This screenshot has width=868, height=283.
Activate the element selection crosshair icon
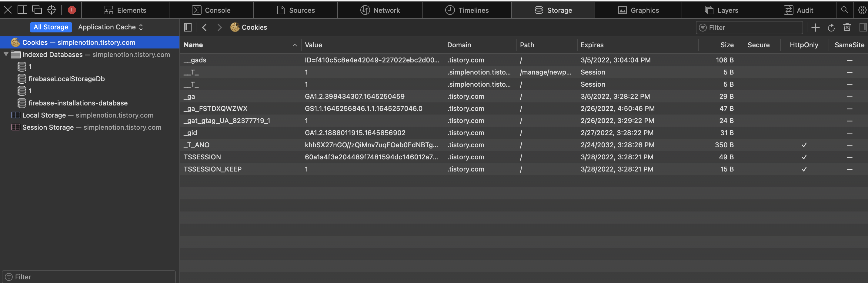52,10
